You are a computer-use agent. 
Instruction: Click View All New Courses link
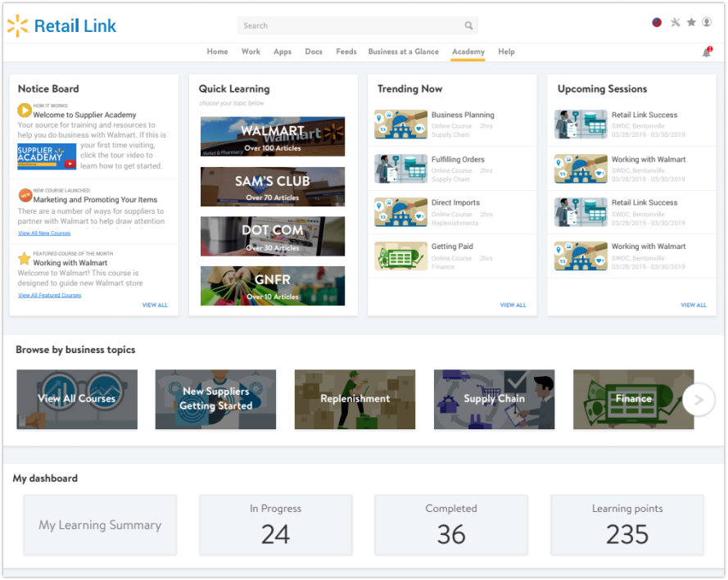[x=44, y=233]
